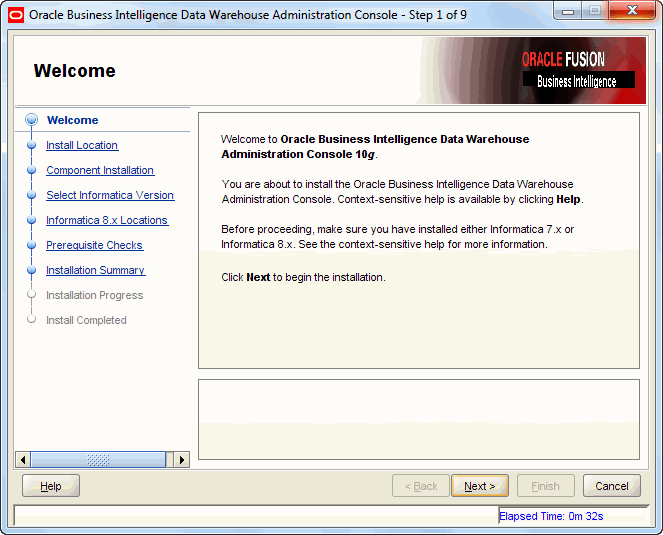The height and width of the screenshot is (535, 663).
Task: Click the Elapsed Time status text
Action: click(x=551, y=516)
